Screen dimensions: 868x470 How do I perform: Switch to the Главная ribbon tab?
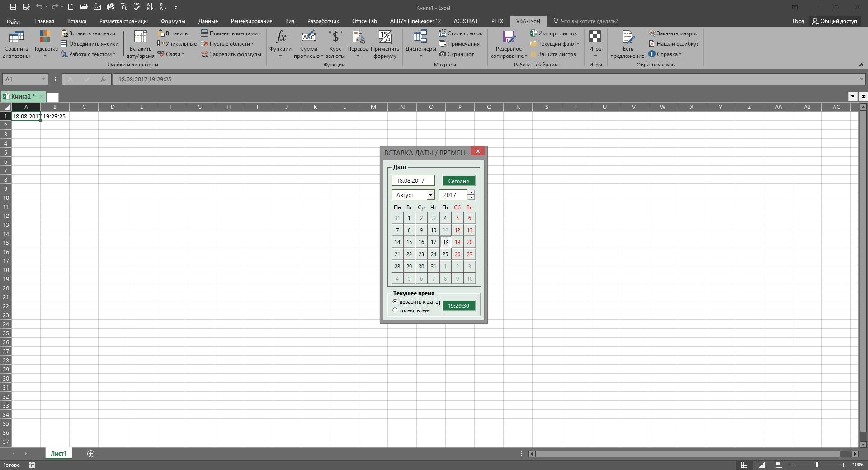44,21
